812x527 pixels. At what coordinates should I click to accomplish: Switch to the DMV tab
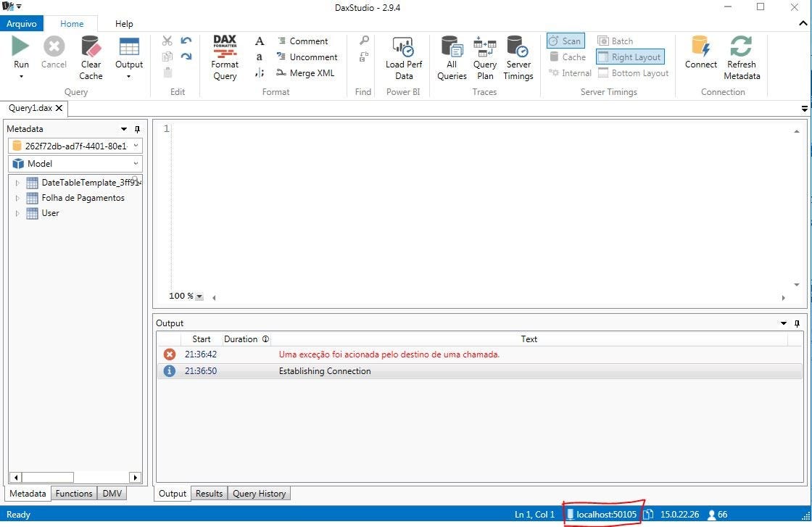[x=112, y=494]
